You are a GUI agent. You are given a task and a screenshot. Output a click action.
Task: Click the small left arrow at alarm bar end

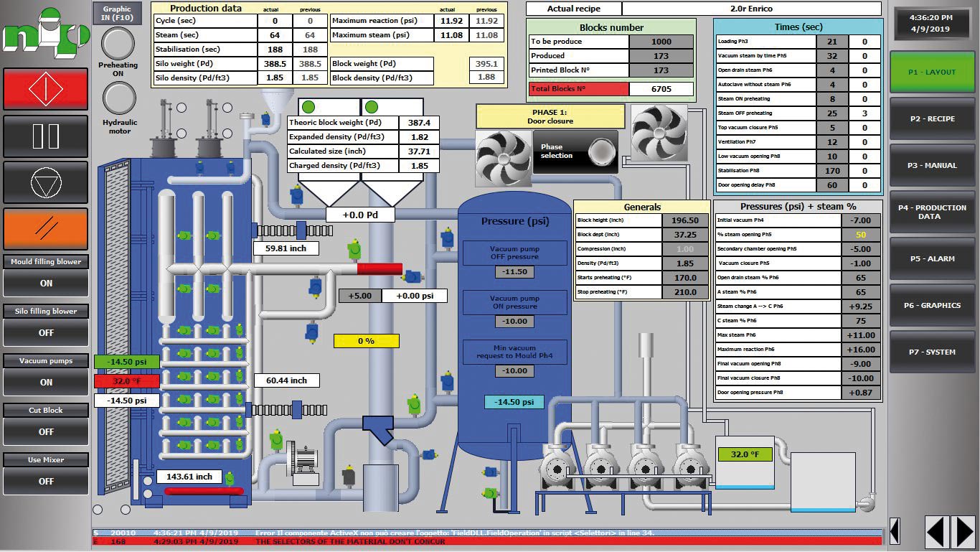pyautogui.click(x=895, y=532)
